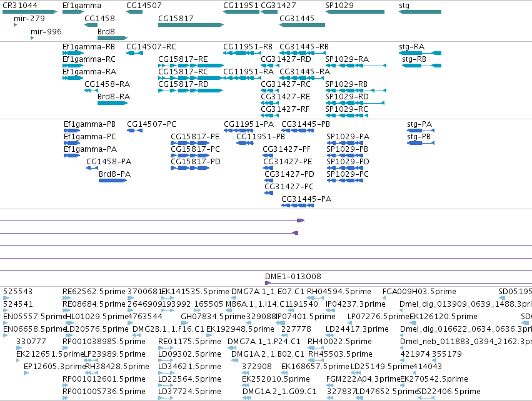The image size is (532, 401).
Task: Click protein CG15817-PE label
Action: (x=195, y=137)
